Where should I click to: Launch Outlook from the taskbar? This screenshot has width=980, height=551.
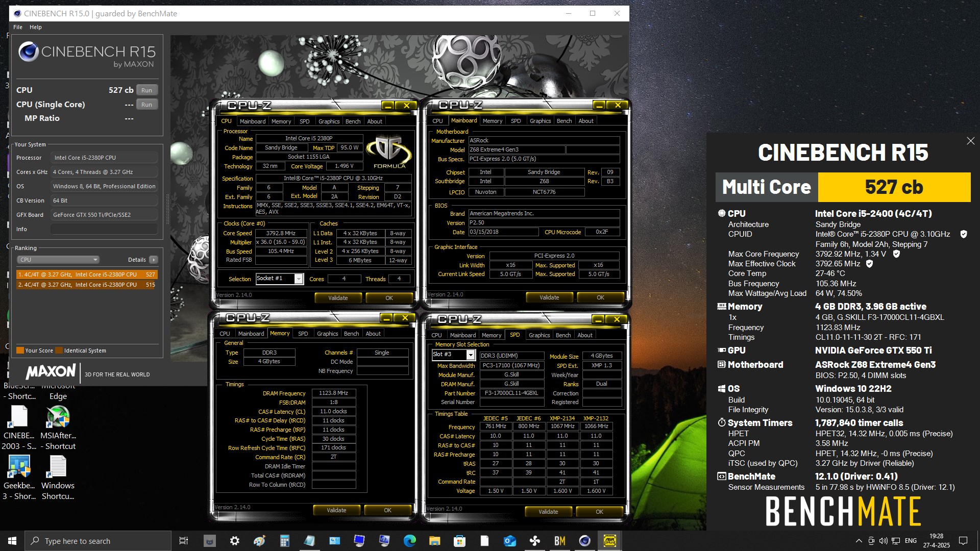pyautogui.click(x=509, y=541)
